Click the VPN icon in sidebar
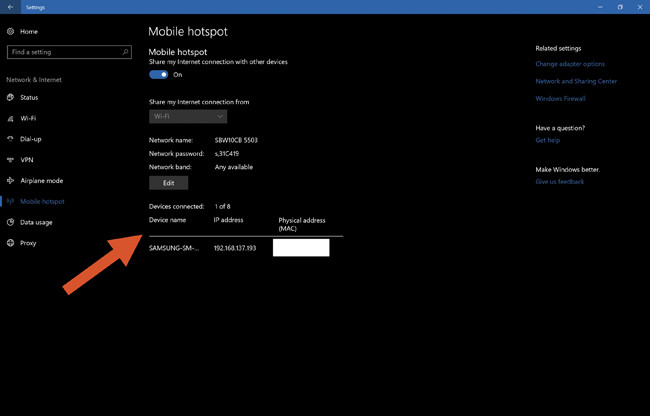This screenshot has width=650, height=416. 11,160
